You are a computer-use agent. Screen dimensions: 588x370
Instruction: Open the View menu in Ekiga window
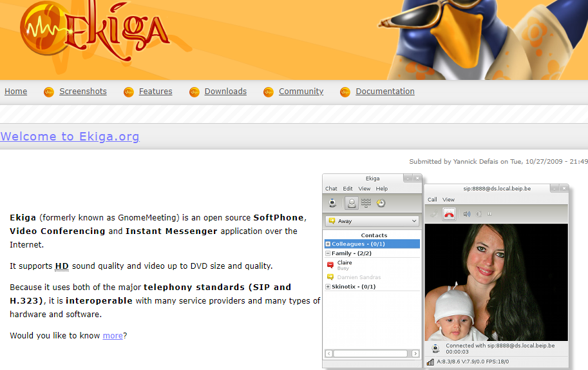coord(364,189)
